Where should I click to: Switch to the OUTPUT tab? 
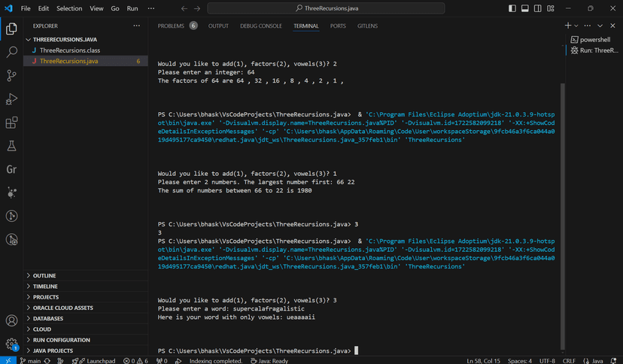(x=218, y=26)
